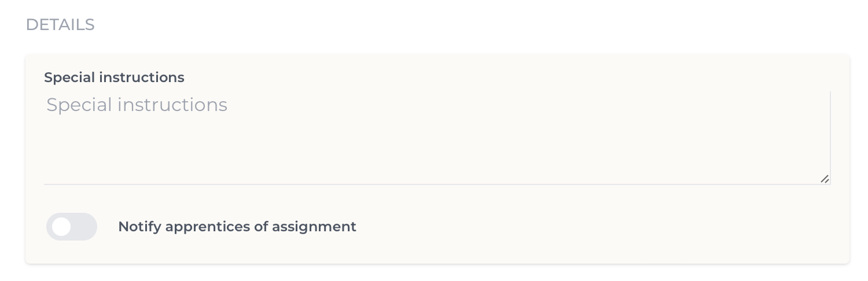Image resolution: width=868 pixels, height=281 pixels.
Task: Click the textarea resize grip icon
Action: (825, 179)
